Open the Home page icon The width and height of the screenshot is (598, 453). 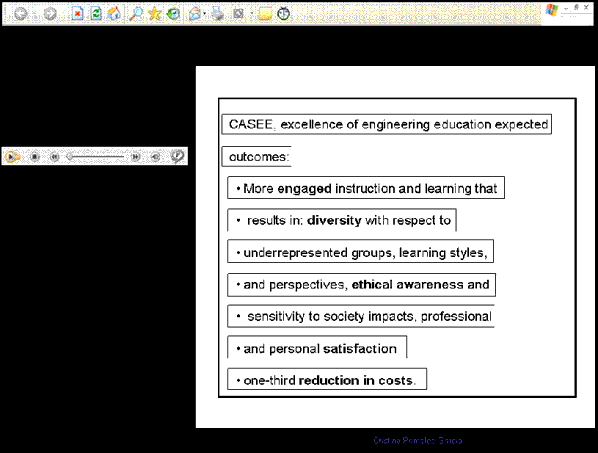[114, 14]
